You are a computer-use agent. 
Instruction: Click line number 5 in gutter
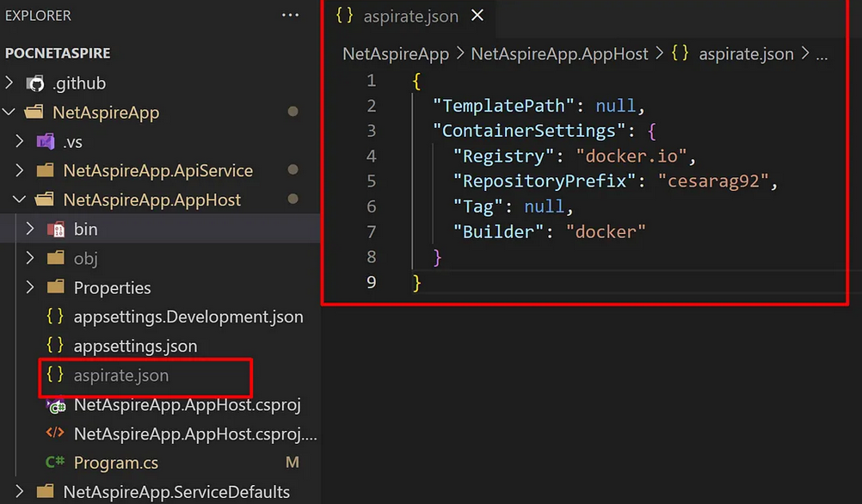click(372, 181)
